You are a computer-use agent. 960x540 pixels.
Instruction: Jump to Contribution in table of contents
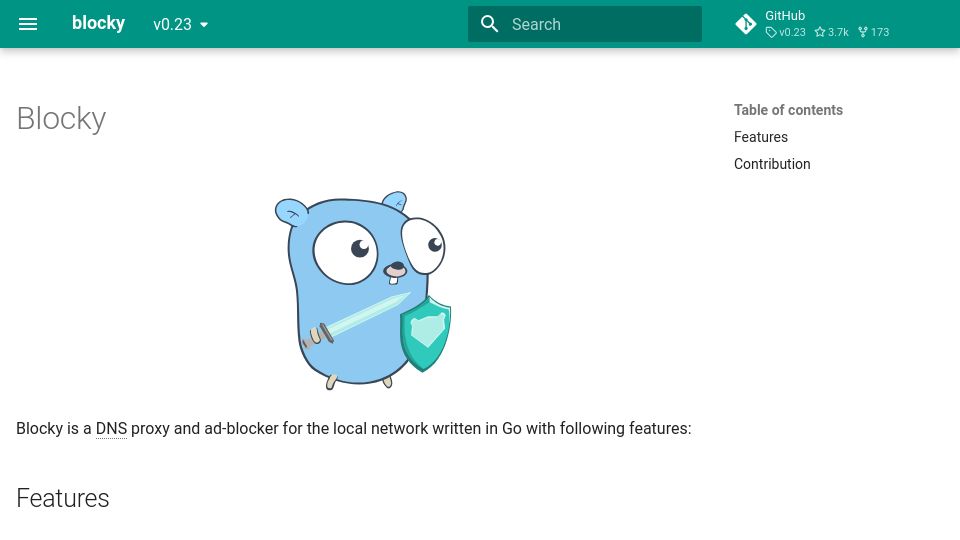pyautogui.click(x=772, y=164)
